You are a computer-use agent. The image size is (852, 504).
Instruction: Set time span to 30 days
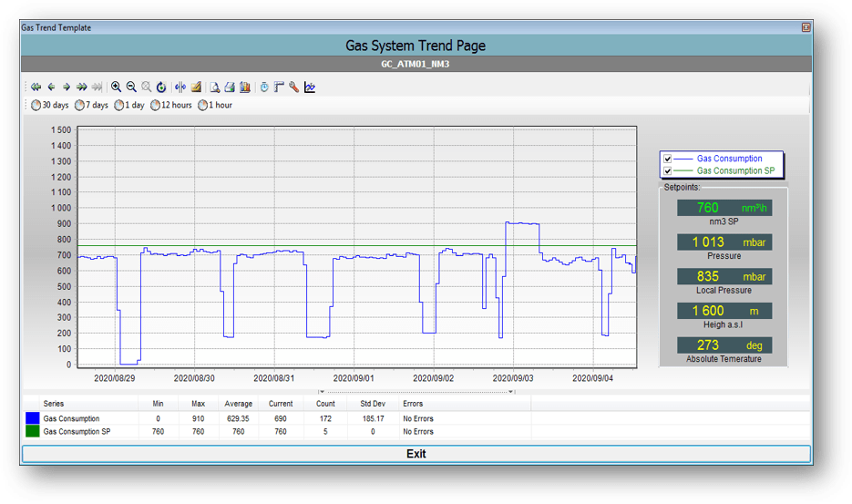(x=50, y=105)
